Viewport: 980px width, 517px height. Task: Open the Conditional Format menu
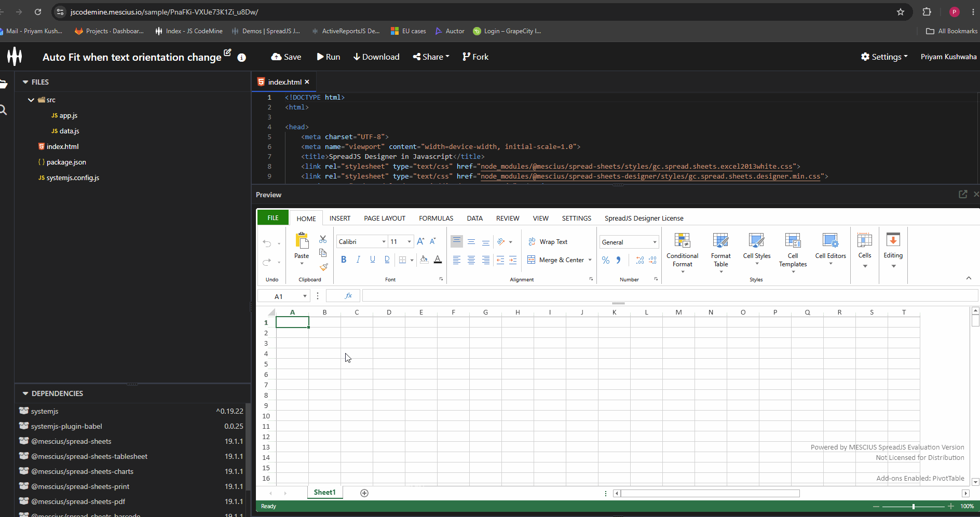point(683,253)
